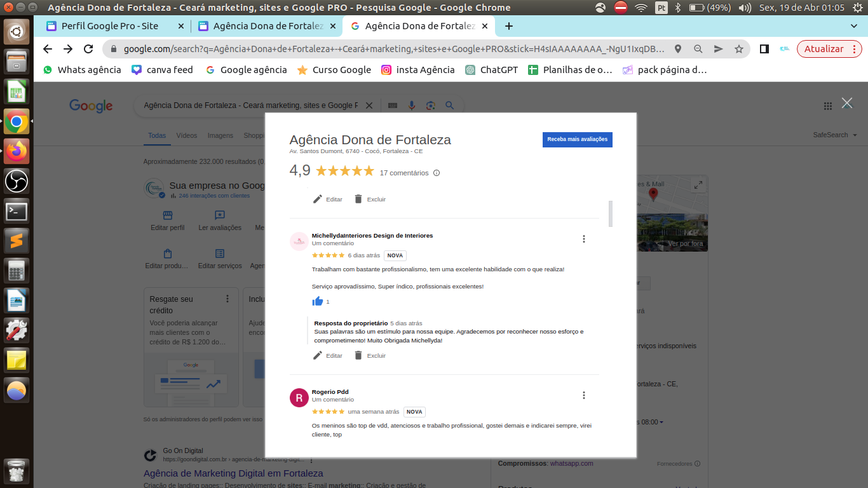Screen dimensions: 868x488
Task: Open Google apps grid icon
Action: pos(827,106)
